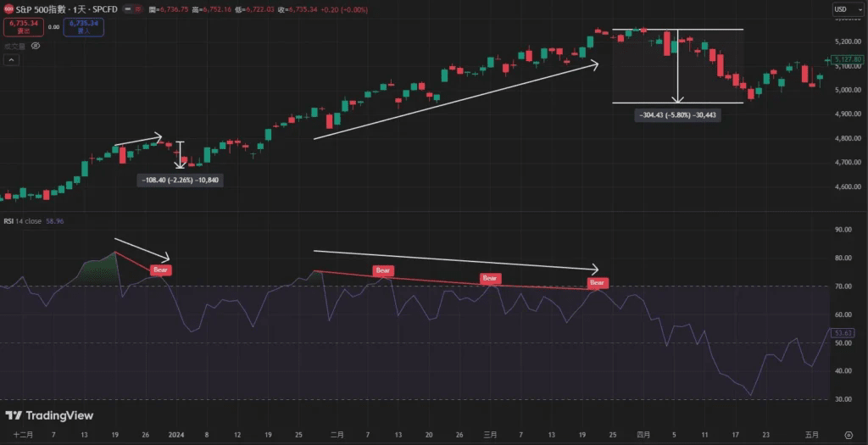
Task: Click the rightmost Bear divergence label
Action: [x=598, y=283]
